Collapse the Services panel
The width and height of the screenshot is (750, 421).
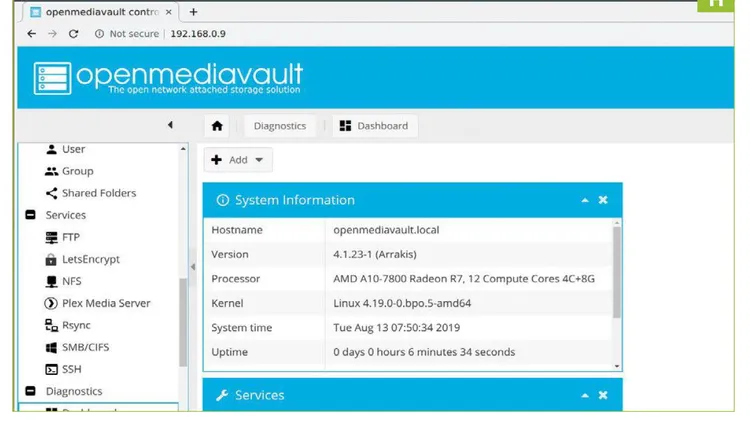coord(585,395)
